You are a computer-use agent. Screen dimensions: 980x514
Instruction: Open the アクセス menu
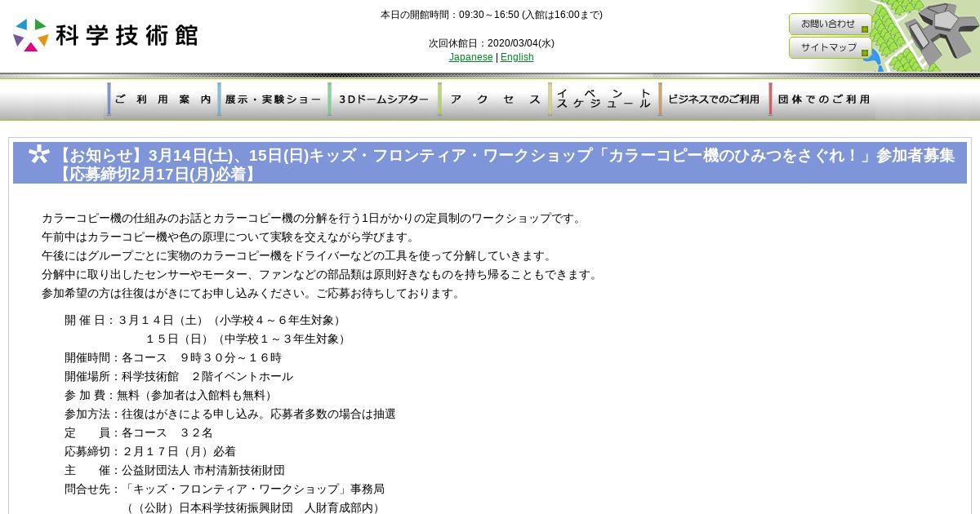click(x=492, y=100)
